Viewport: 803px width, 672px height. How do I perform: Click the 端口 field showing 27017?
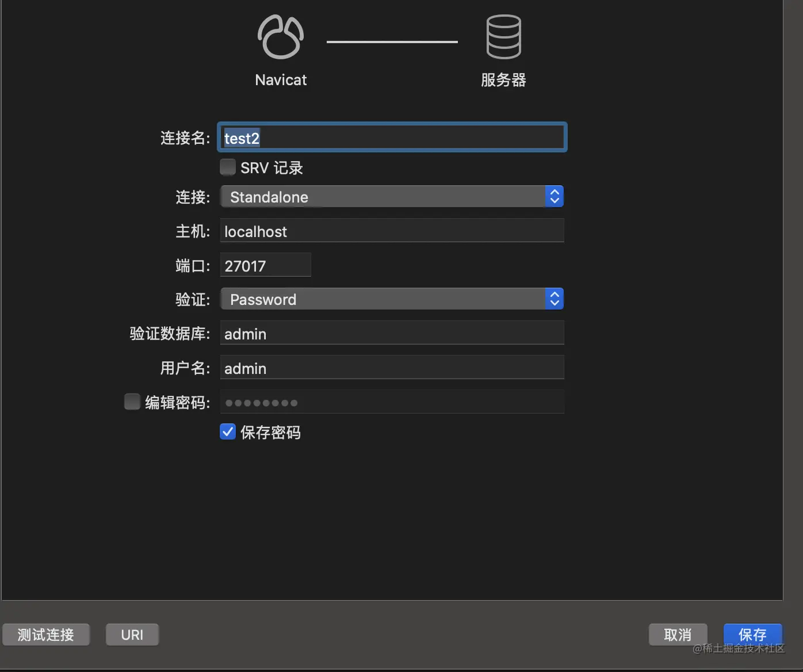point(266,265)
